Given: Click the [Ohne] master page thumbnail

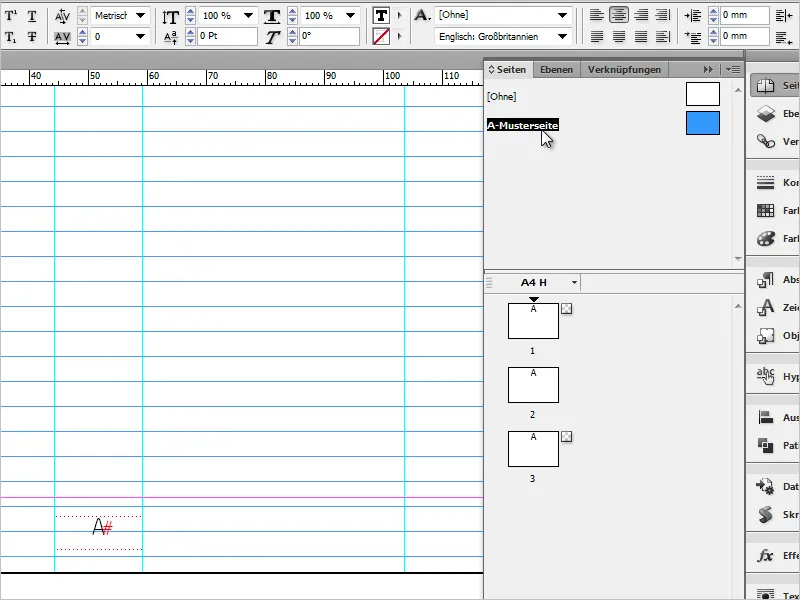Looking at the screenshot, I should point(703,94).
